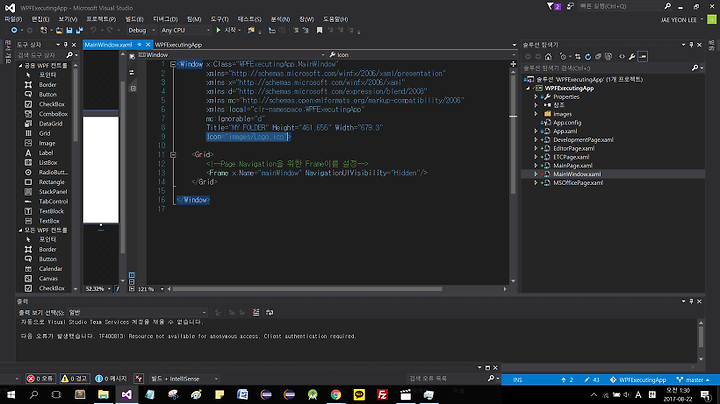Viewport: 720px width, 404px height.
Task: Toggle the 0 오류 errors filter
Action: point(40,379)
